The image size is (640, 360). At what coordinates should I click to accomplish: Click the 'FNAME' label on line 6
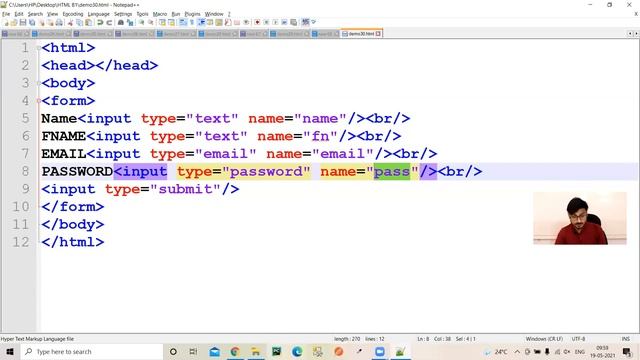64,136
